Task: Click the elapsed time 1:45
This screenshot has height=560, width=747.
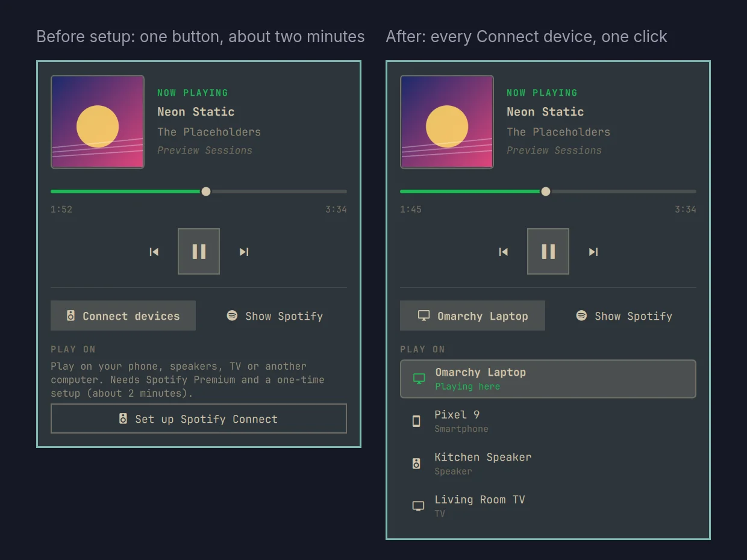Action: pyautogui.click(x=411, y=210)
